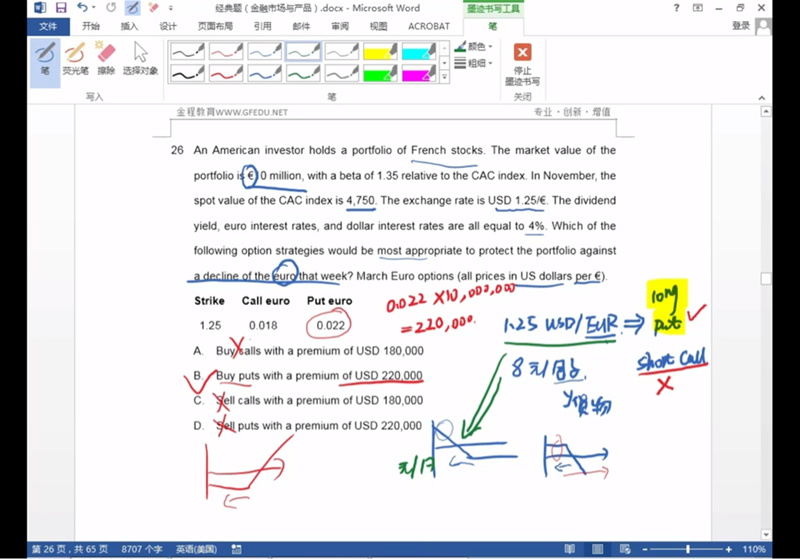Click macro recording icon in status bar
Image resolution: width=800 pixels, height=559 pixels.
click(236, 549)
